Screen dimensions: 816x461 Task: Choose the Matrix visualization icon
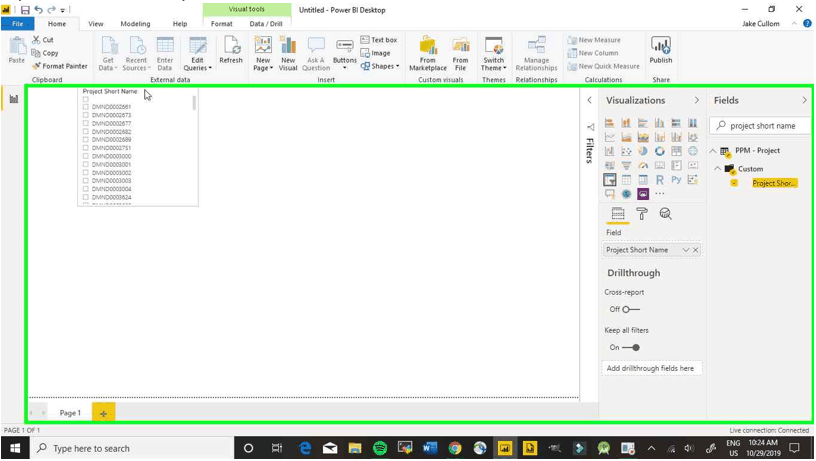[643, 180]
